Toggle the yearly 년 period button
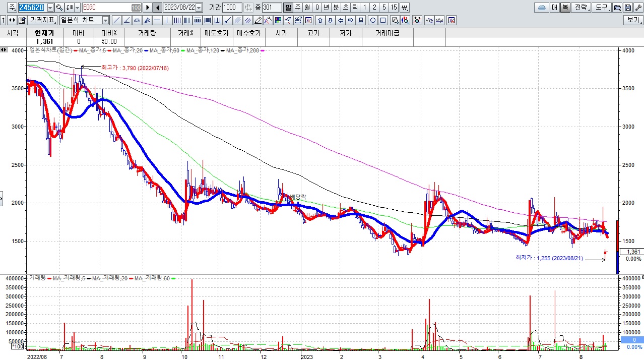The width and height of the screenshot is (644, 360). (x=326, y=8)
